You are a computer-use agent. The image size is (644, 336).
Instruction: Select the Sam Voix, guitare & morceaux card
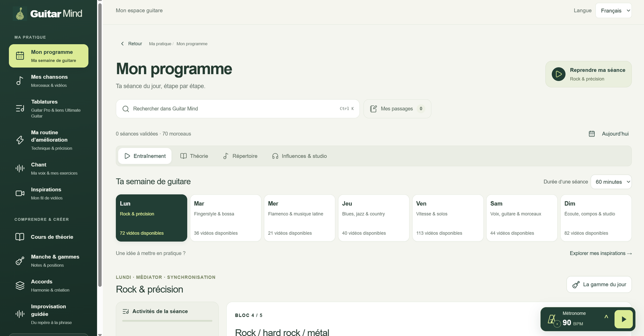pyautogui.click(x=522, y=218)
